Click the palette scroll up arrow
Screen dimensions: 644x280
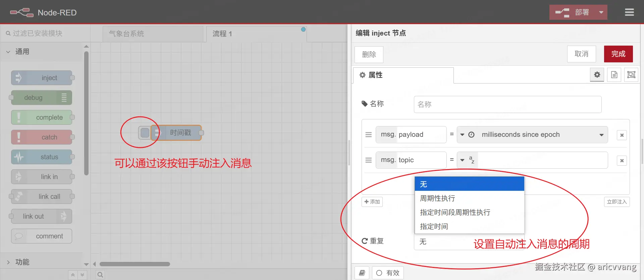pyautogui.click(x=86, y=46)
